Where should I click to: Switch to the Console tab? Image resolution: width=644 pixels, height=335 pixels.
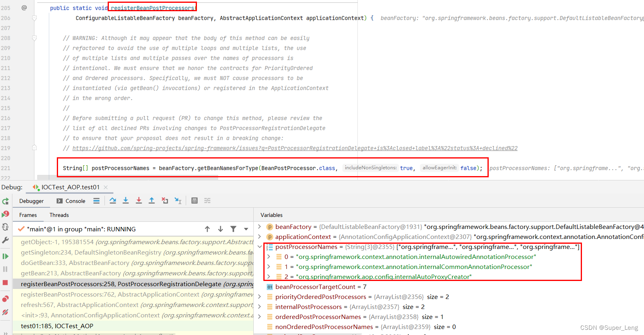click(71, 201)
